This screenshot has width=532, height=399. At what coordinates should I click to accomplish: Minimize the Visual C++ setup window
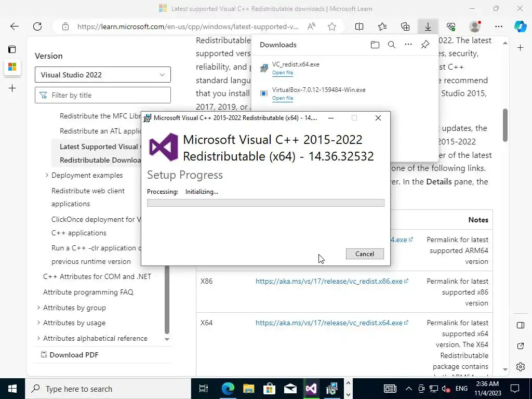click(x=331, y=118)
